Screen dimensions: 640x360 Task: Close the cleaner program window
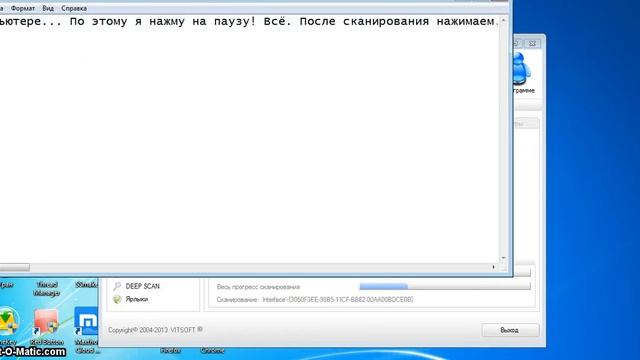(532, 43)
